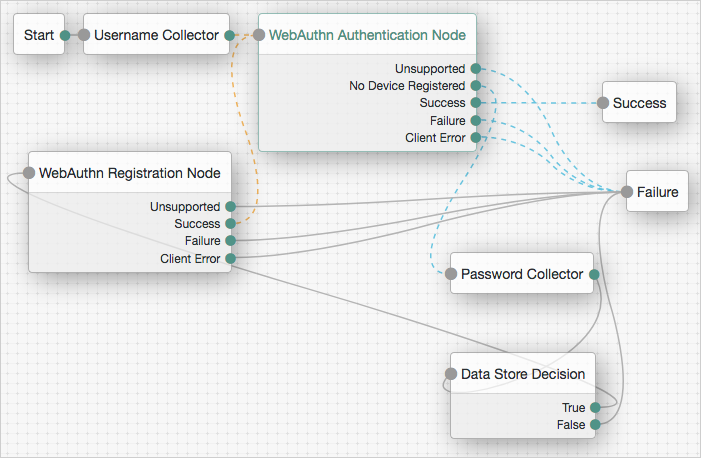Click the Password Collector output connector

point(594,274)
